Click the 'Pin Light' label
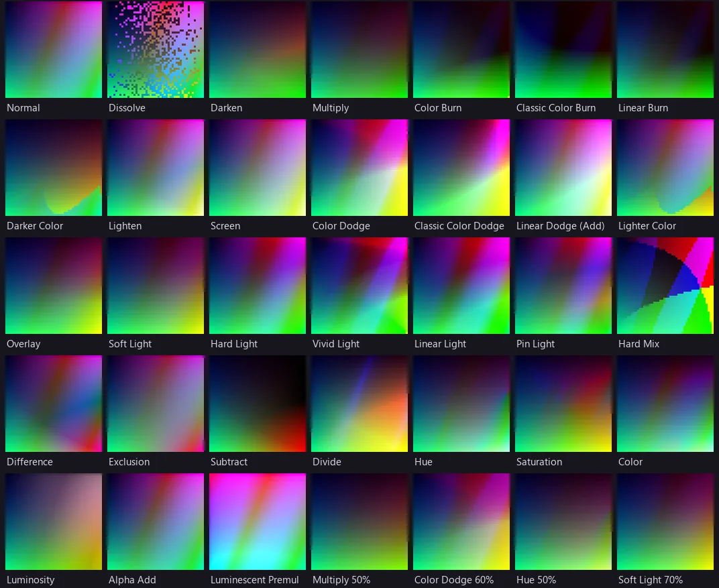This screenshot has width=719, height=588. point(536,344)
